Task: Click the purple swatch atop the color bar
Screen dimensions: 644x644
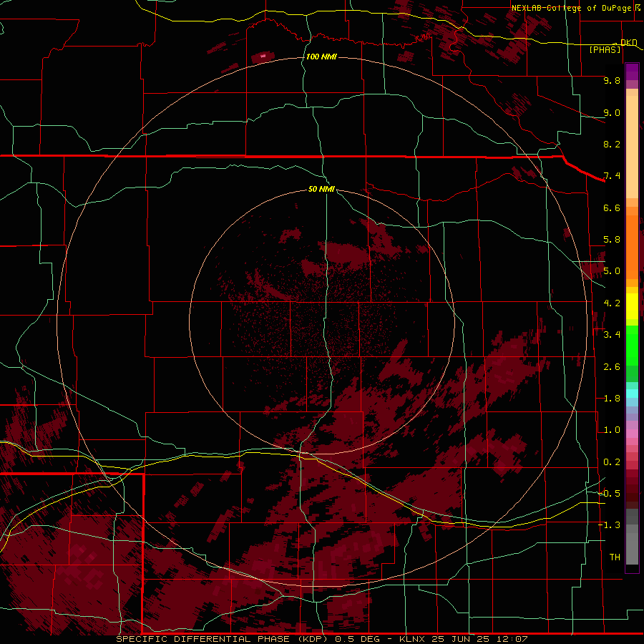Action: click(632, 72)
